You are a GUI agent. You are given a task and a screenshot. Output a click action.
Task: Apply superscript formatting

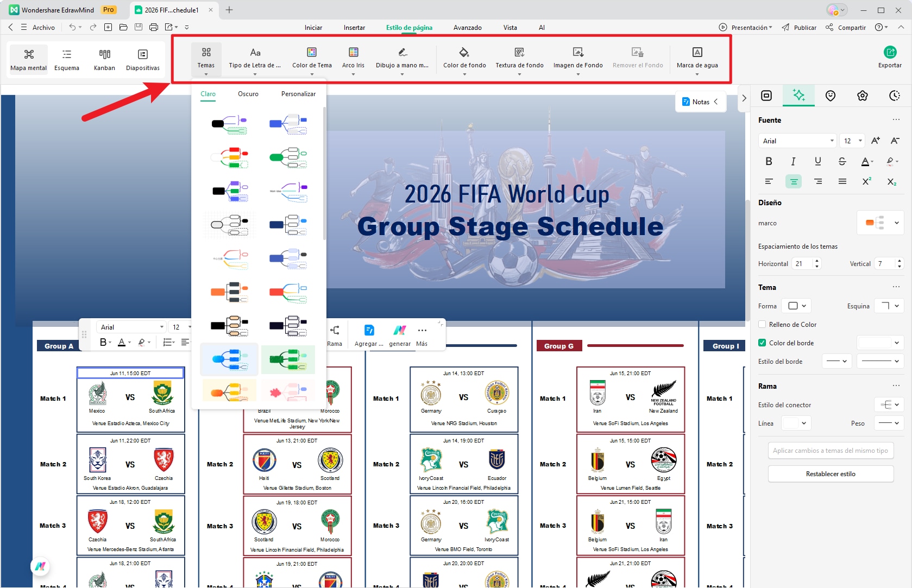click(867, 181)
